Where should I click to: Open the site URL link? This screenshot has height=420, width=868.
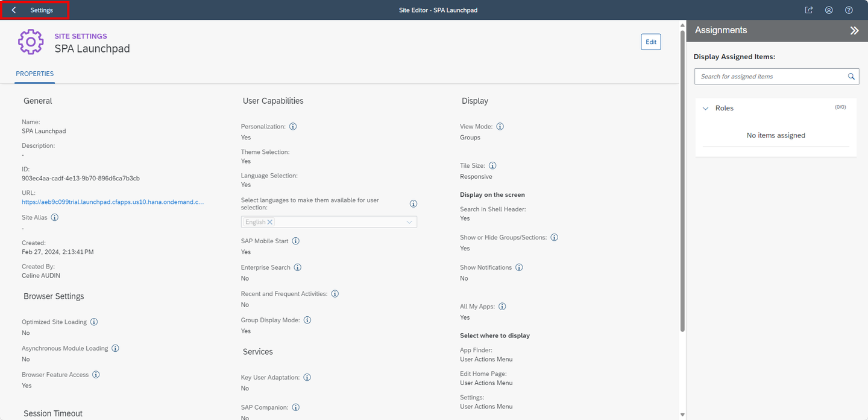(113, 202)
